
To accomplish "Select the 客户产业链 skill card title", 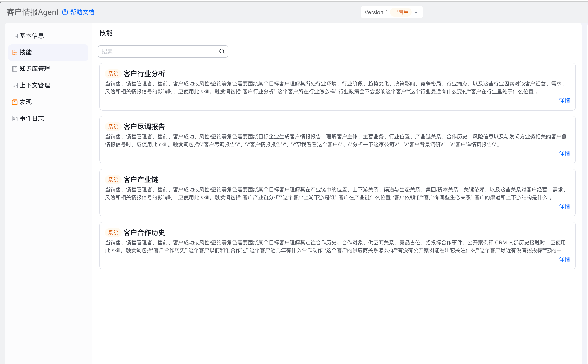I will (x=141, y=180).
